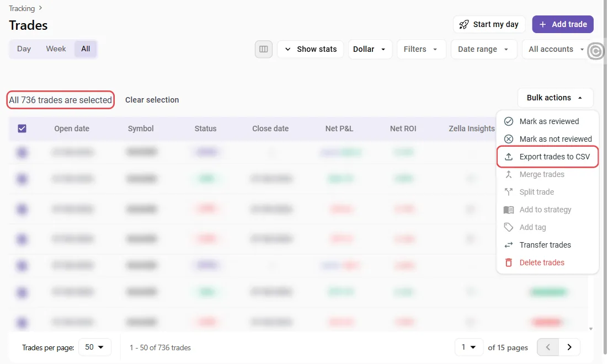The image size is (608, 364).
Task: Click the Status column header
Action: (205, 129)
